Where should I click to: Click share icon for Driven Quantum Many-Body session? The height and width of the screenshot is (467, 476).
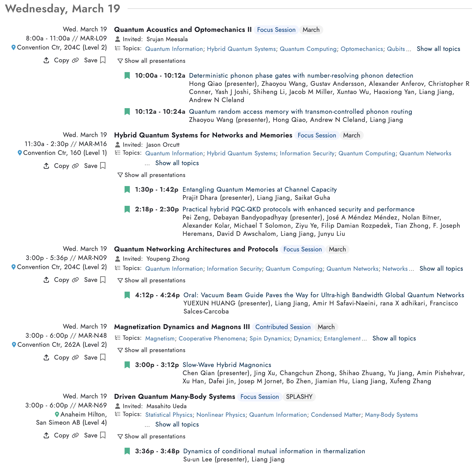(x=46, y=435)
